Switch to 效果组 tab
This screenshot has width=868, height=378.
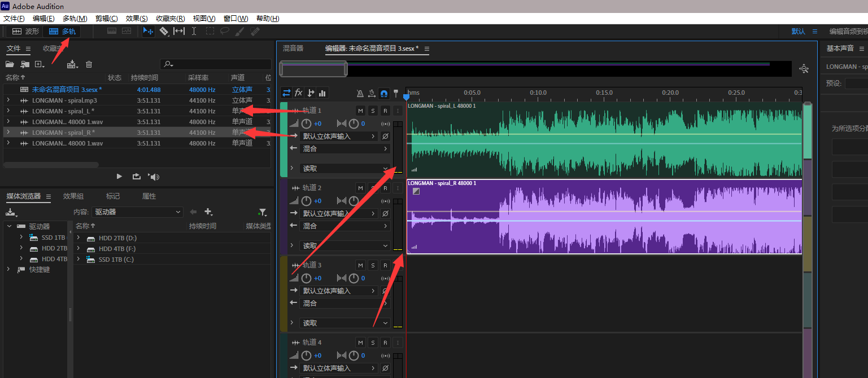click(x=73, y=196)
